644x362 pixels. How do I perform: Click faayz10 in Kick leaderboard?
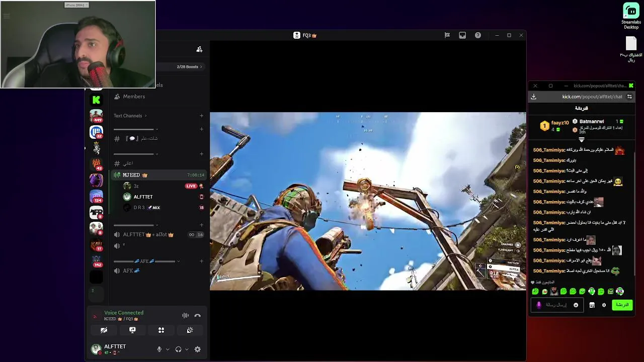[x=559, y=123]
